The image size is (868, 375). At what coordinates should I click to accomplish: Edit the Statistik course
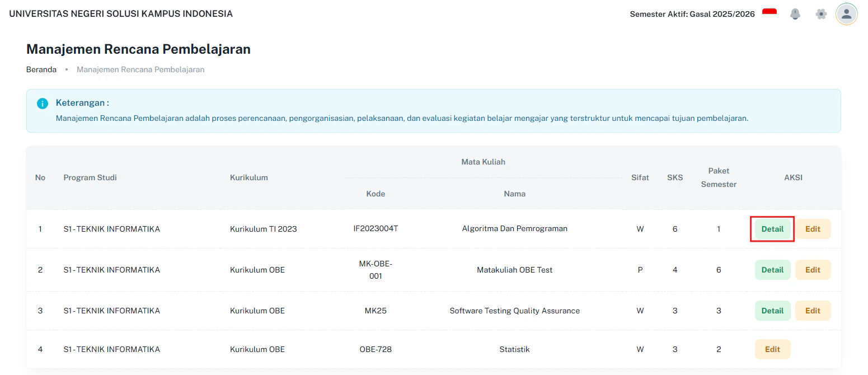[x=772, y=349]
